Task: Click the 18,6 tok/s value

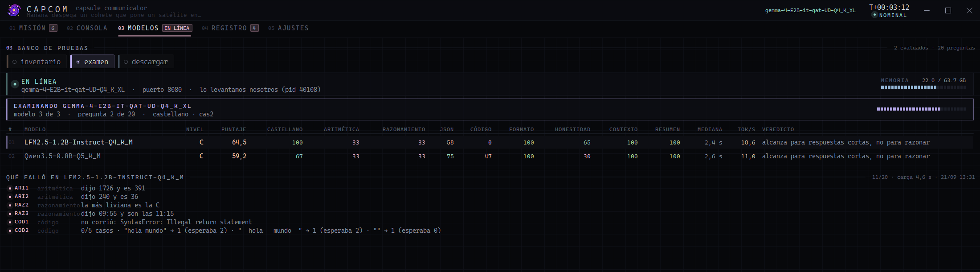Action: [748, 143]
